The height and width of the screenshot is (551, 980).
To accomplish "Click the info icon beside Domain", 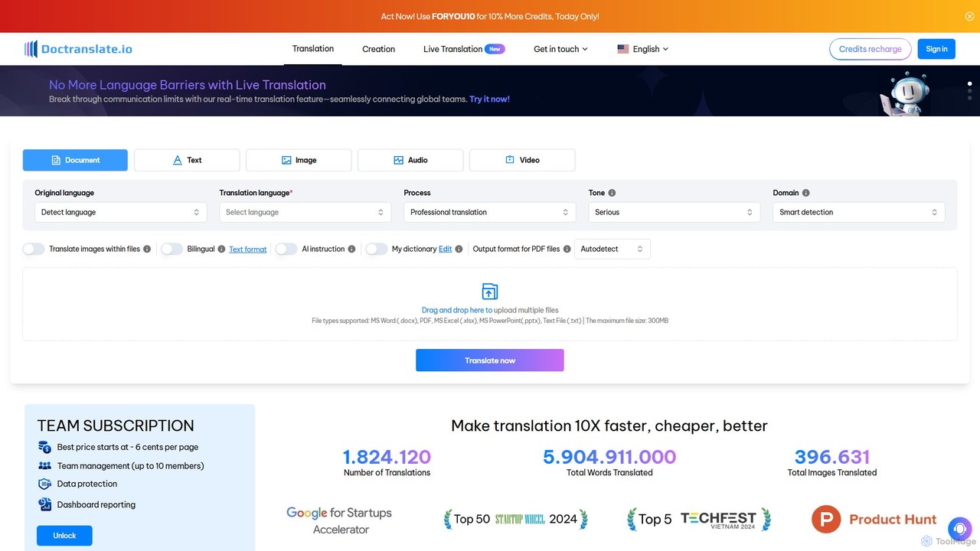I will pyautogui.click(x=805, y=193).
